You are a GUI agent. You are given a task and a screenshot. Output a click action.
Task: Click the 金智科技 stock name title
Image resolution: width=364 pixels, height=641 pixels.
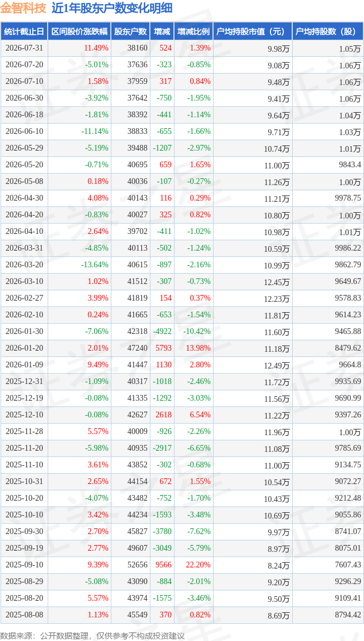[24, 8]
